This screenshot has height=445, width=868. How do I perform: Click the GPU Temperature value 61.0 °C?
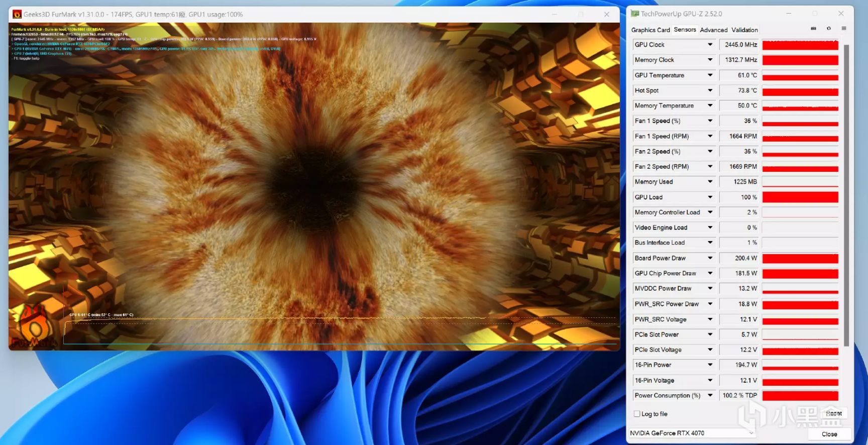(739, 75)
